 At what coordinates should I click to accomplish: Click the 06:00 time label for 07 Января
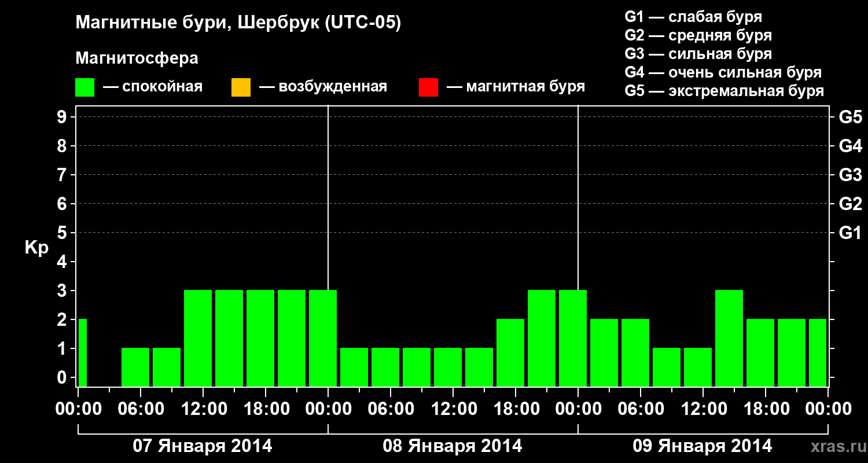click(141, 409)
